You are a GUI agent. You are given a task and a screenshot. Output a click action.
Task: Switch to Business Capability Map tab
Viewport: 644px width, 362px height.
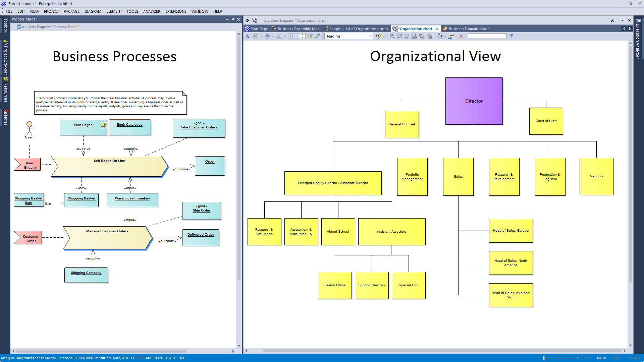coord(298,29)
